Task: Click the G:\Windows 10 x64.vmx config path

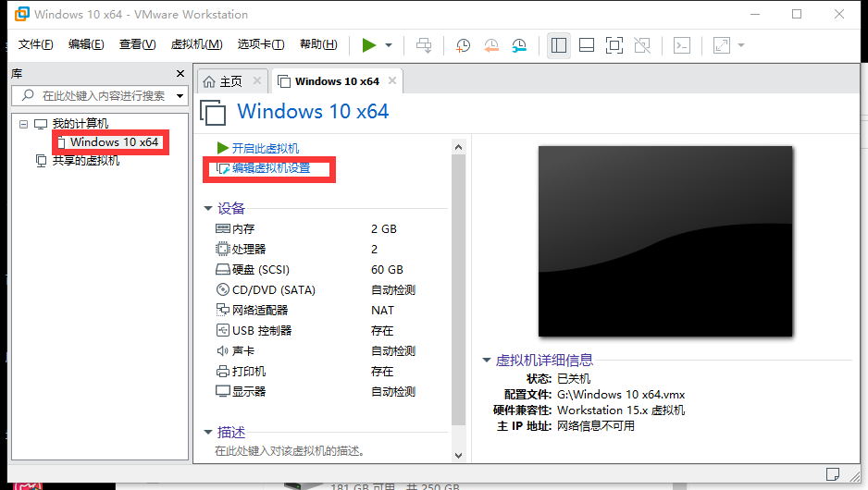Action: (621, 395)
